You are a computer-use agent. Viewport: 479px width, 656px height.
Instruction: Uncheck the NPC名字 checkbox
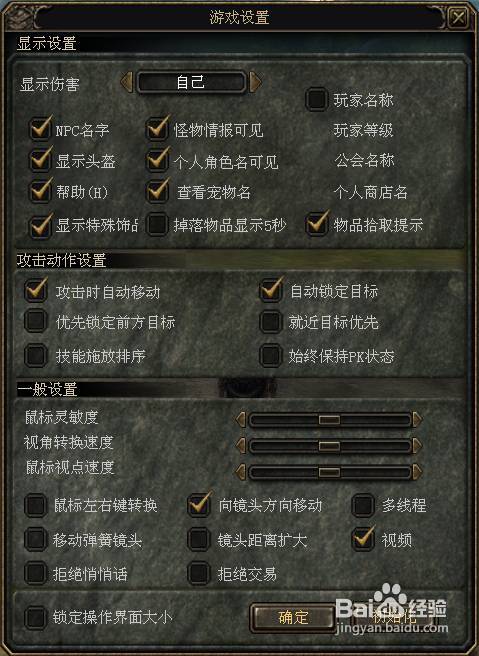pos(41,129)
